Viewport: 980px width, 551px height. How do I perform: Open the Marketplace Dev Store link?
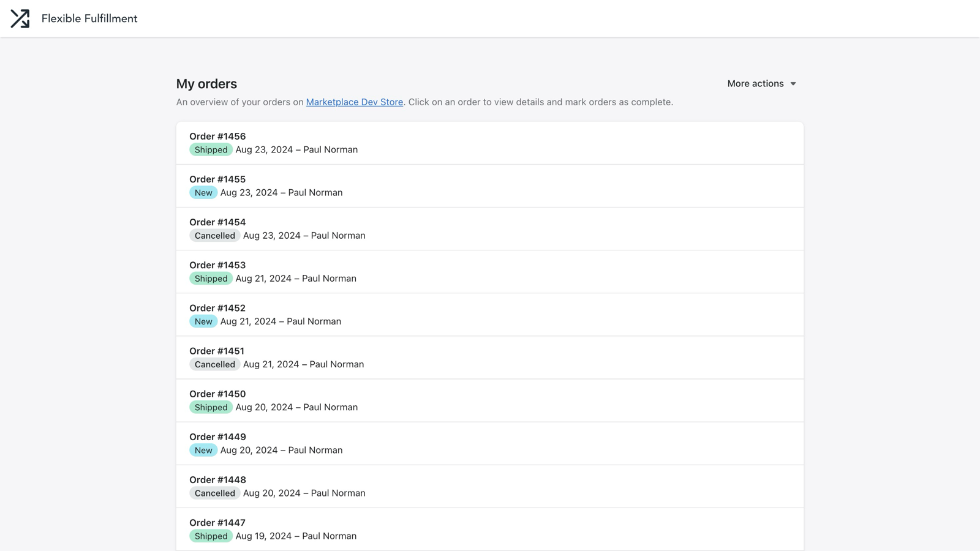354,102
